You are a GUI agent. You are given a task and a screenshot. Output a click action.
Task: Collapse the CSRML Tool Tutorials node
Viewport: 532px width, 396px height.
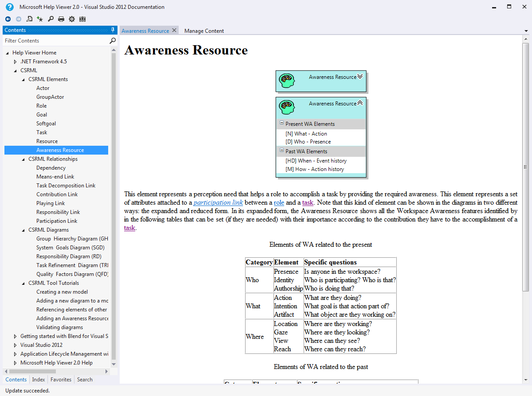tap(23, 283)
